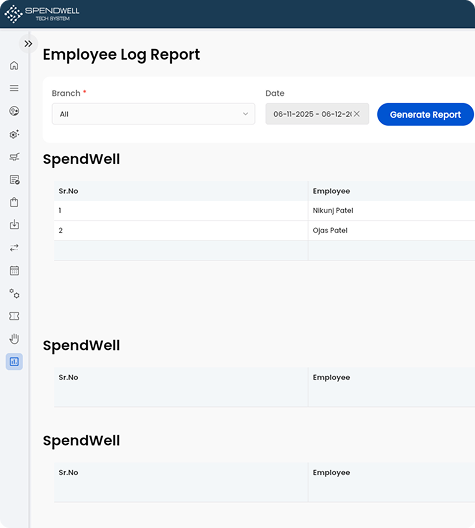Viewport: 475px width, 528px height.
Task: Open the Home icon in sidebar
Action: 14,65
